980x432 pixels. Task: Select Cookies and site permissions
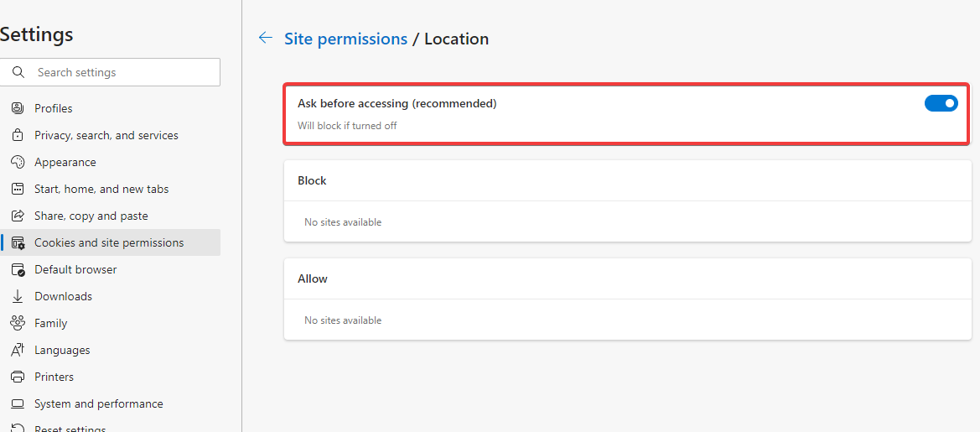tap(110, 242)
